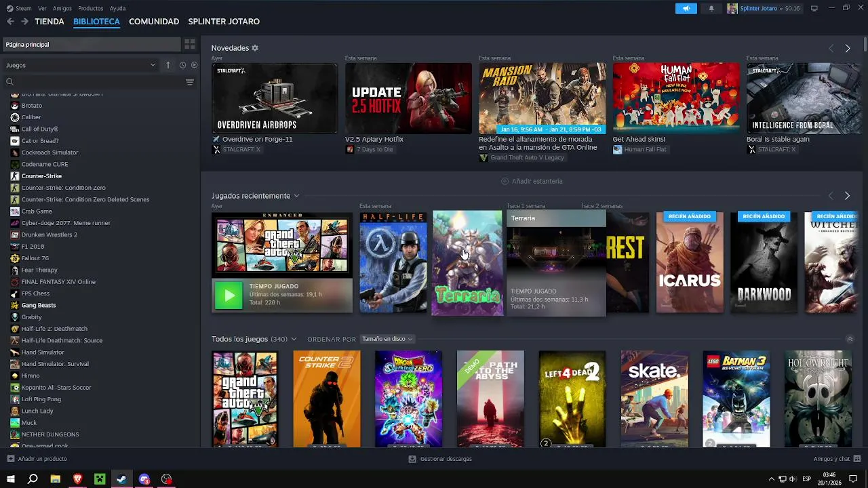Open the Terraria game cover
The image size is (868, 488).
pos(468,263)
